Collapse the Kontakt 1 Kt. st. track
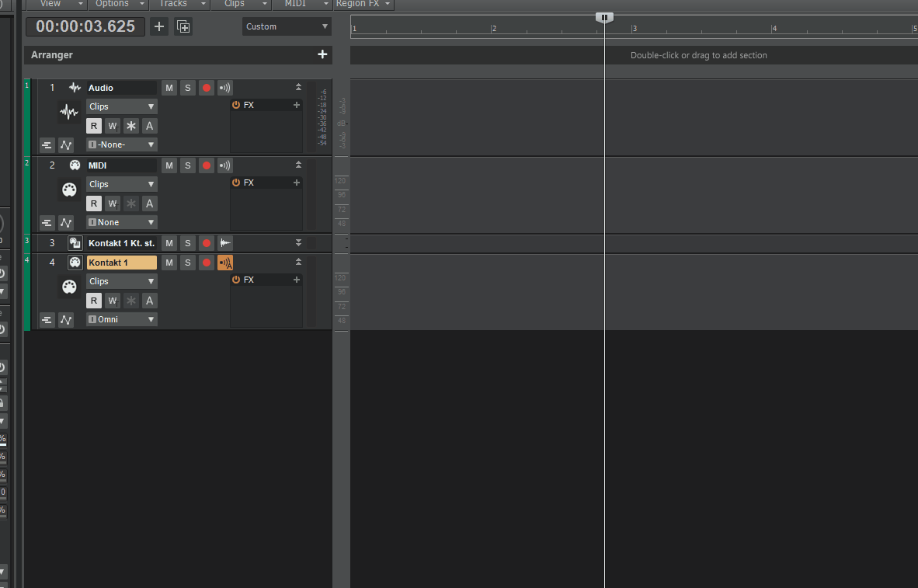 point(298,242)
